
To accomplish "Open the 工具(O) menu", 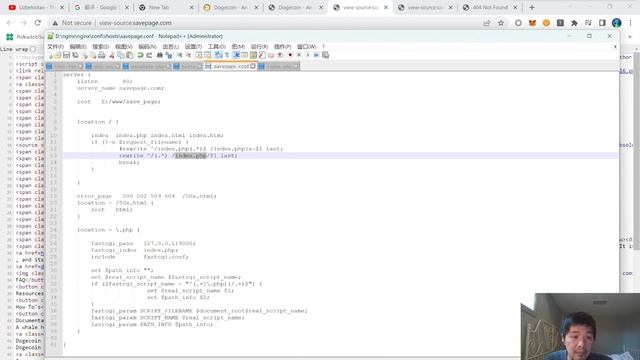I will point(217,47).
